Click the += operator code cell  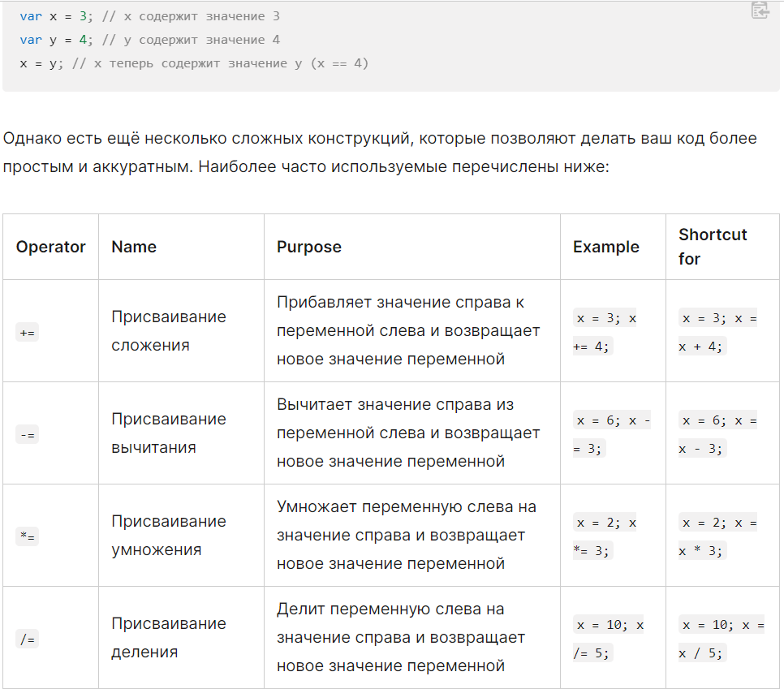(27, 333)
